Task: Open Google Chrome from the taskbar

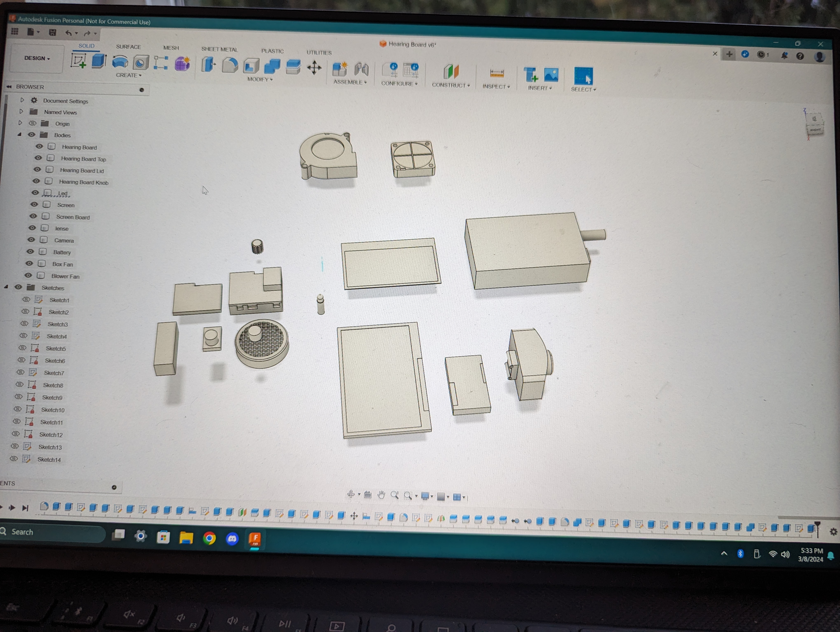Action: click(x=209, y=538)
